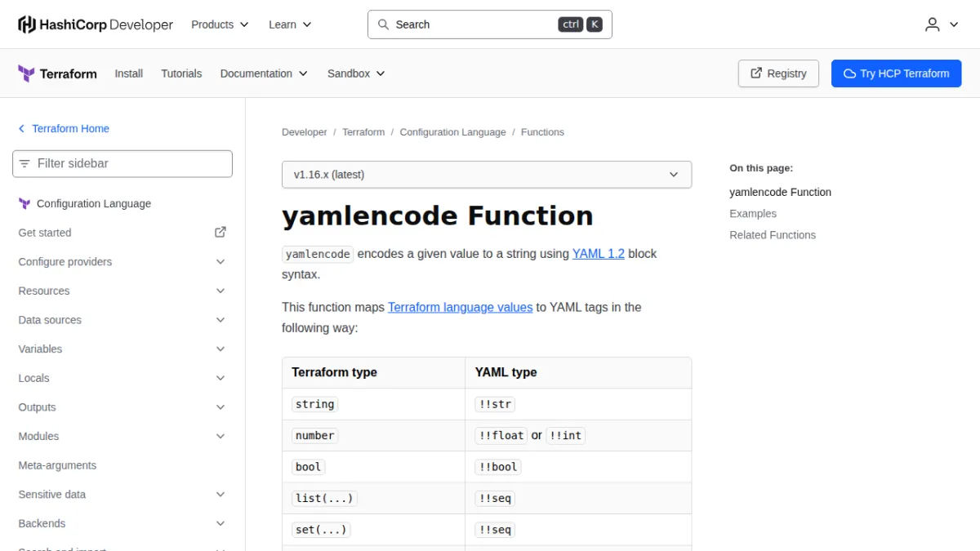Expand the Sensitive data section
The height and width of the screenshot is (551, 980).
coord(122,495)
